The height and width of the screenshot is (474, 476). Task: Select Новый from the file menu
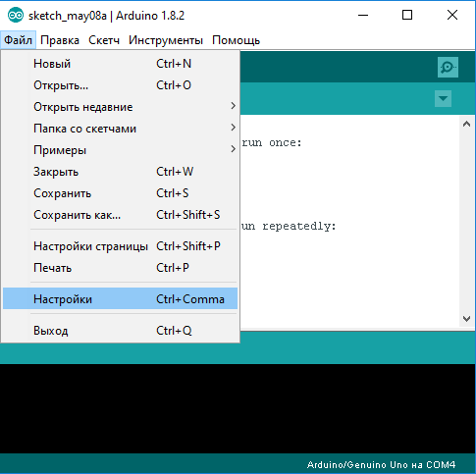pyautogui.click(x=120, y=64)
